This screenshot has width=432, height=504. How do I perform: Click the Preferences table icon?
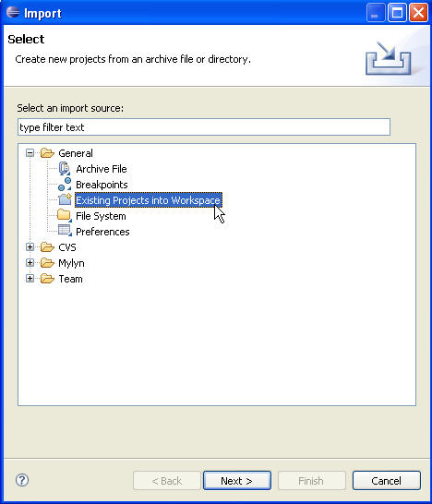(x=65, y=231)
